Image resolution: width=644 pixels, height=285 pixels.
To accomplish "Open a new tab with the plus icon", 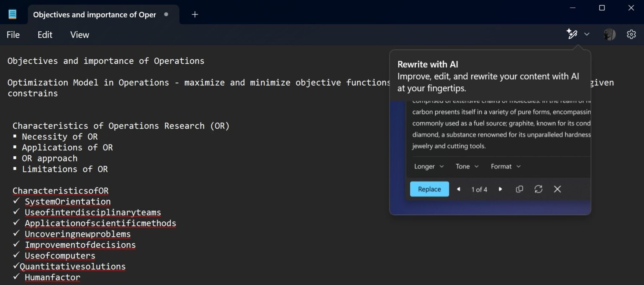I will tap(195, 14).
